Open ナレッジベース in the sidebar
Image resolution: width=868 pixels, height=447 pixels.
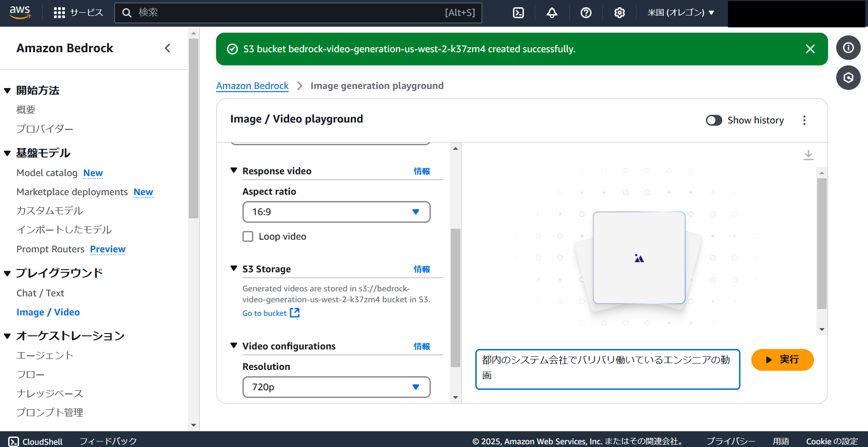point(50,393)
